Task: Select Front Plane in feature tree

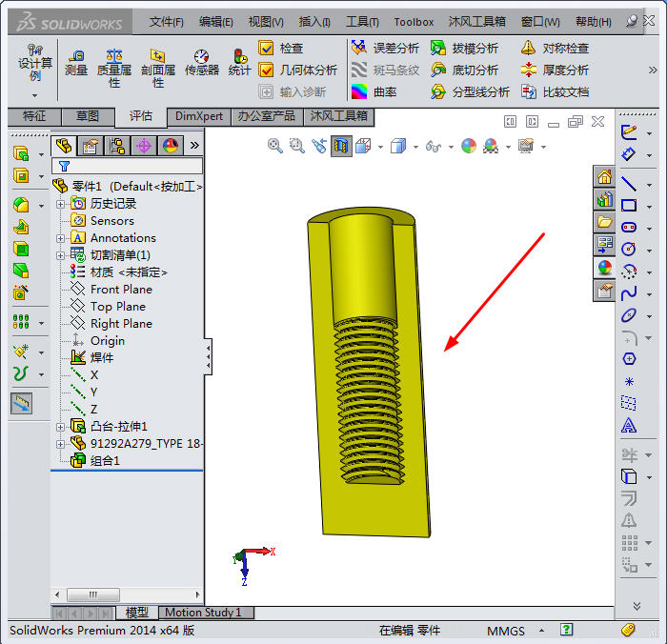Action: tap(120, 290)
